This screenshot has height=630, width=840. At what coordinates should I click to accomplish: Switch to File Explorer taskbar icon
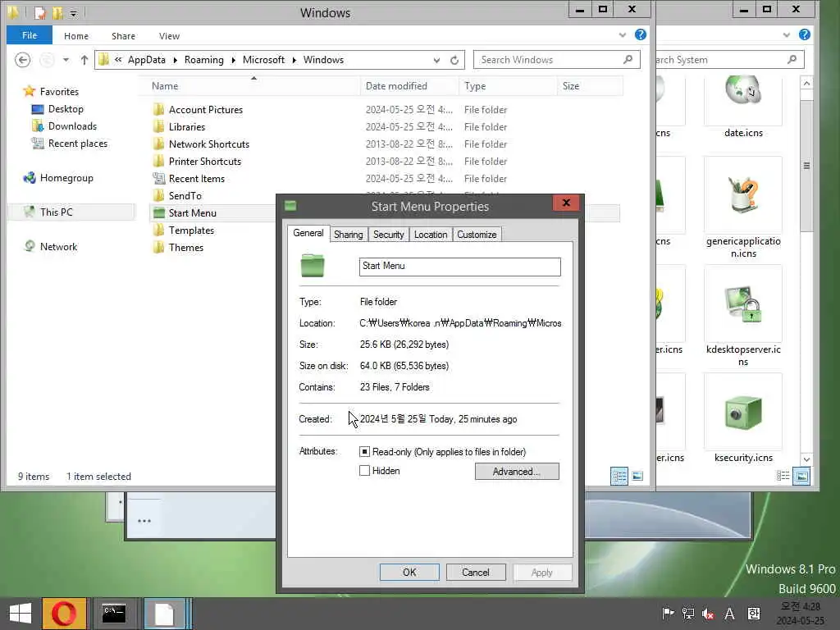[164, 614]
